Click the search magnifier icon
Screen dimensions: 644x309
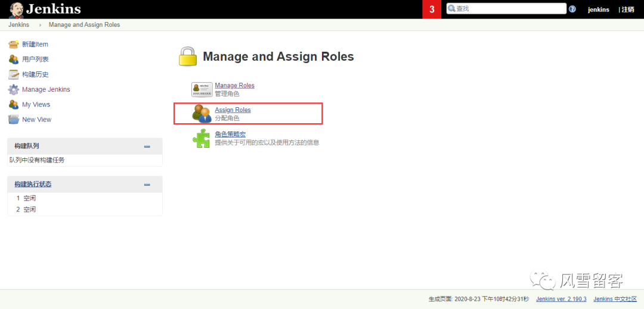tap(452, 8)
